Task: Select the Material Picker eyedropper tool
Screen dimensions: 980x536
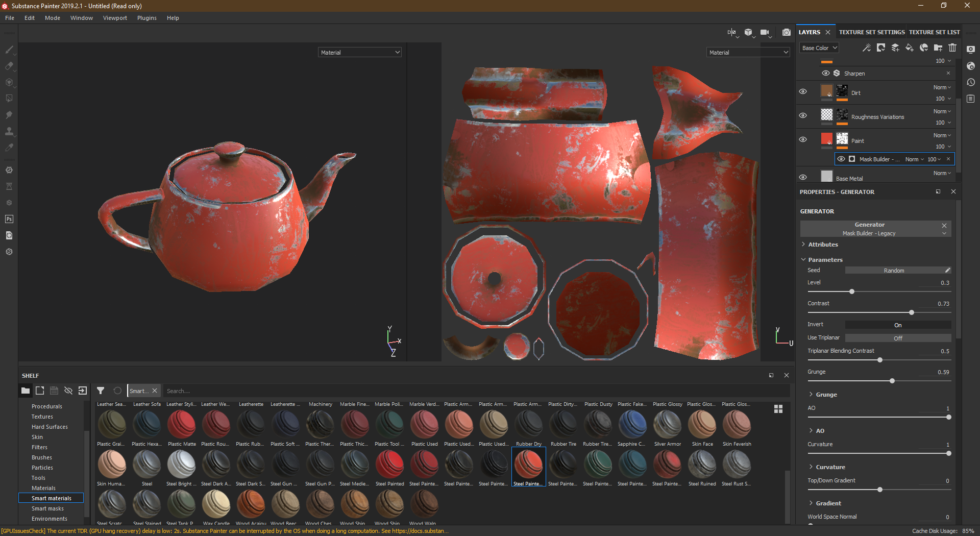Action: click(9, 148)
